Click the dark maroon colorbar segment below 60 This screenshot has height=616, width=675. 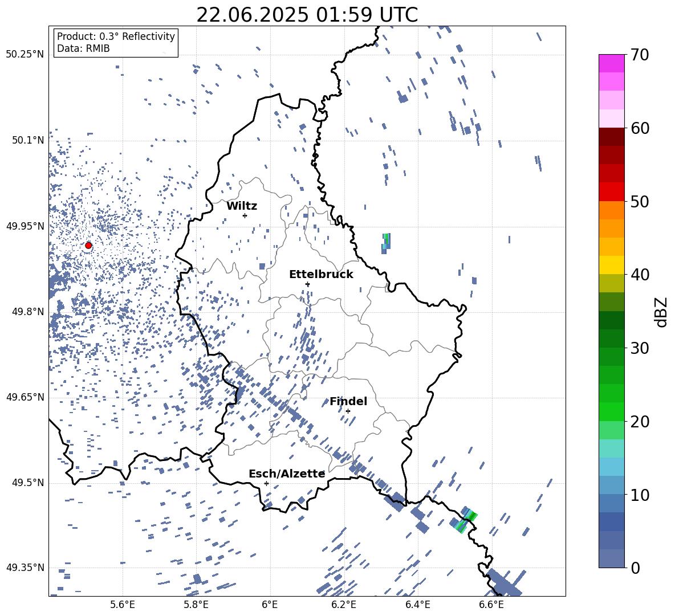(611, 137)
